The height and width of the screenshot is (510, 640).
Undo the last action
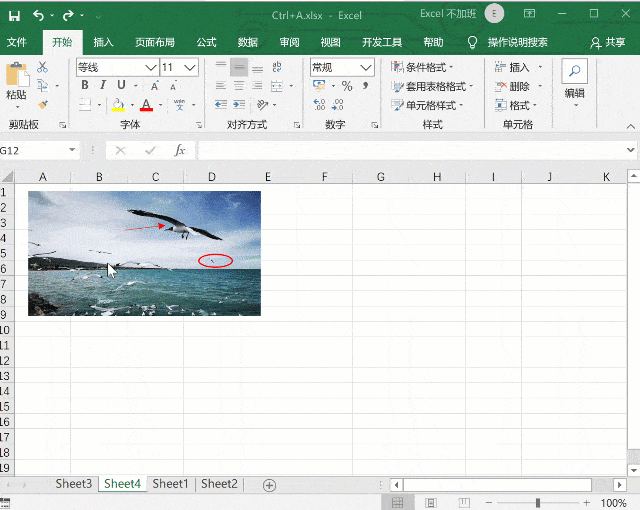[38, 16]
